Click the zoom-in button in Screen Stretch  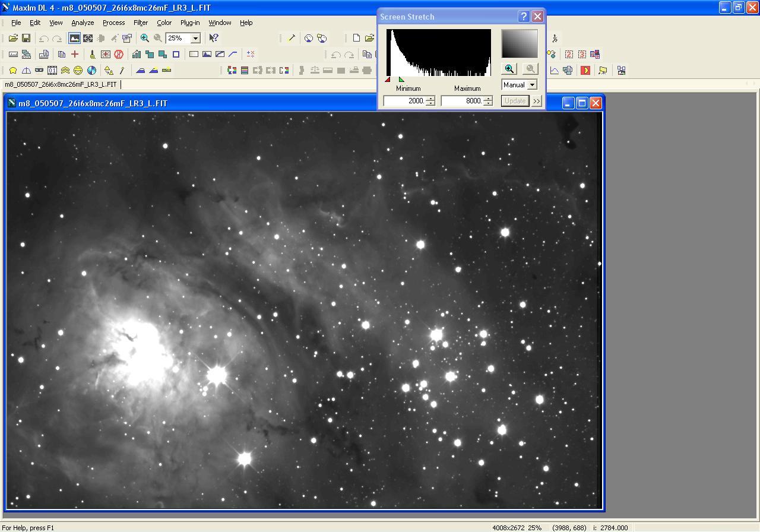click(509, 69)
